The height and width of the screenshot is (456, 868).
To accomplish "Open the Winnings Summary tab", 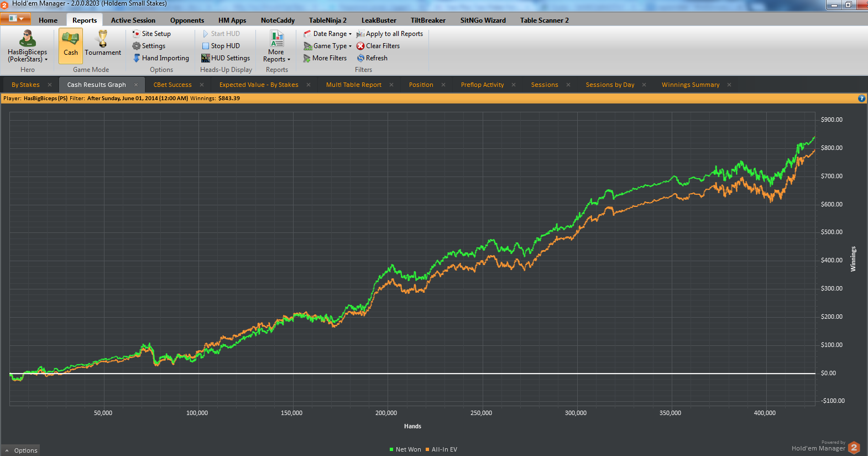I will point(691,85).
